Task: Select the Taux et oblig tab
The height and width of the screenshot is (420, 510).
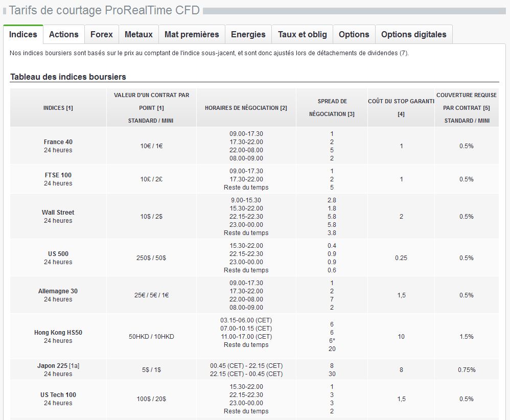Action: coord(303,34)
